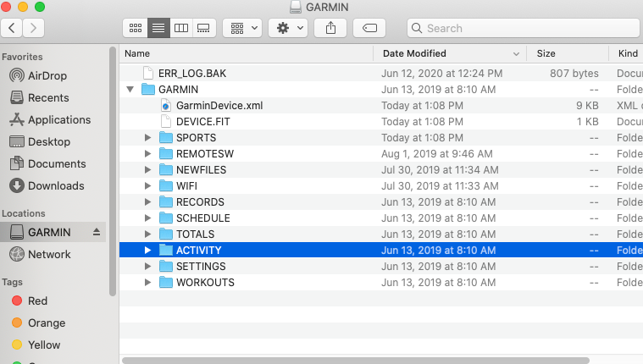Expand the WORKOUTS folder
This screenshot has width=643, height=364.
point(147,283)
